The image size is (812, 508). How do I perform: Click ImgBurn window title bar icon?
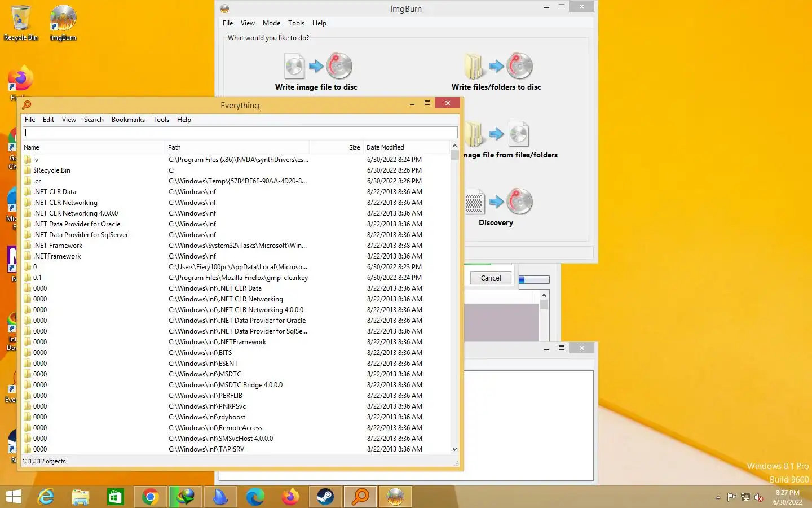point(224,8)
